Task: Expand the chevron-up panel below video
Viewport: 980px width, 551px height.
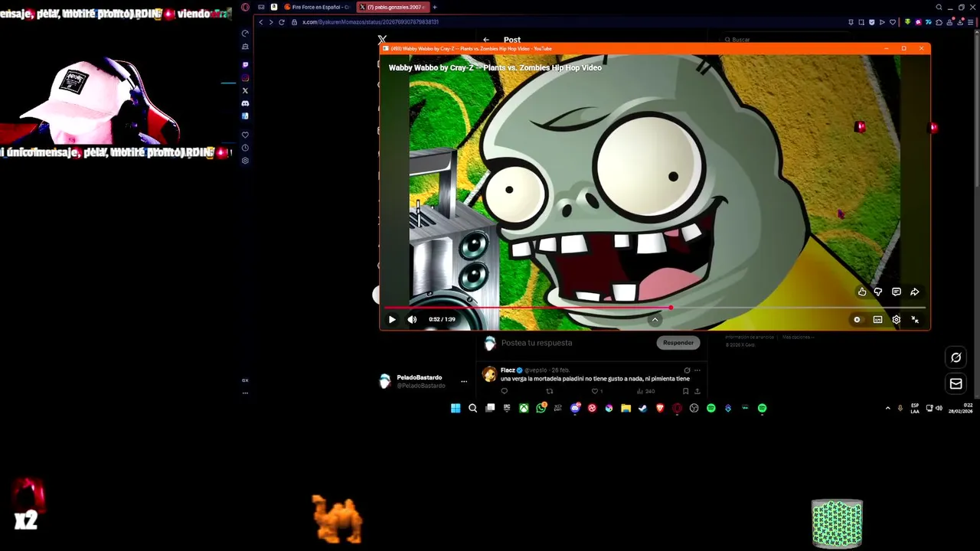Action: (655, 320)
